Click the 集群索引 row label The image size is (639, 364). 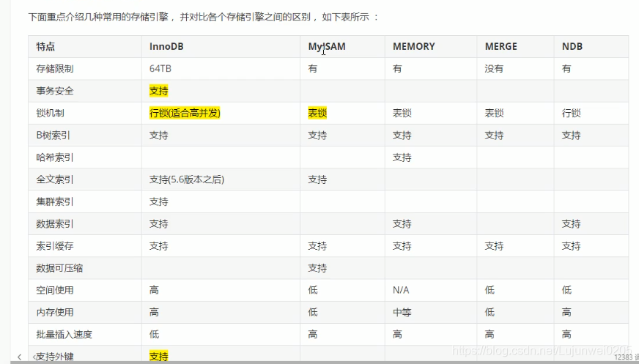(55, 201)
